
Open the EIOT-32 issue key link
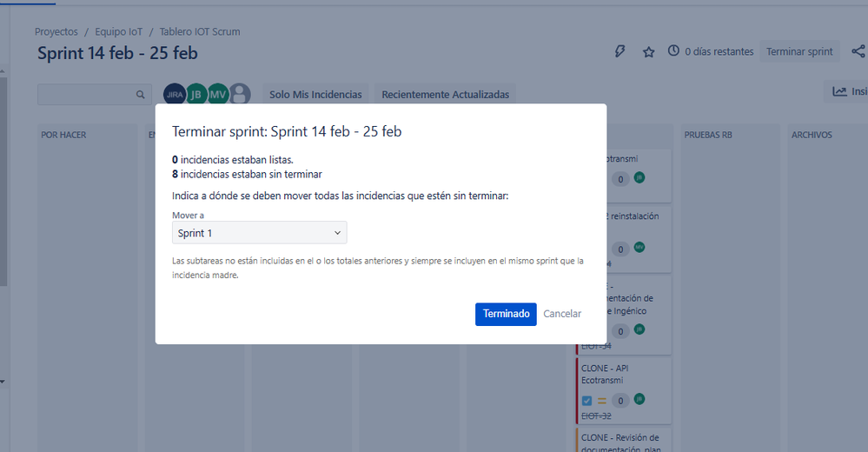[x=596, y=416]
